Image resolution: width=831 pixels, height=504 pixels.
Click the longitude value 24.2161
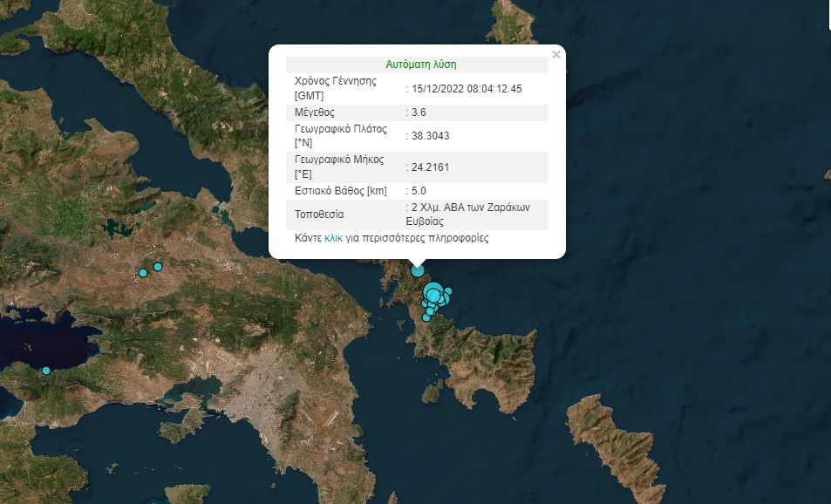[x=426, y=167]
